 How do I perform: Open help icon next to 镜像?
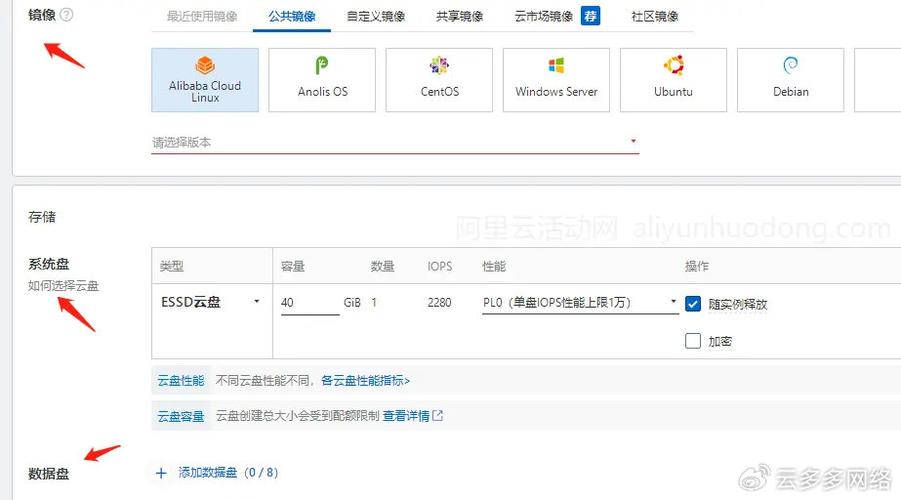67,14
